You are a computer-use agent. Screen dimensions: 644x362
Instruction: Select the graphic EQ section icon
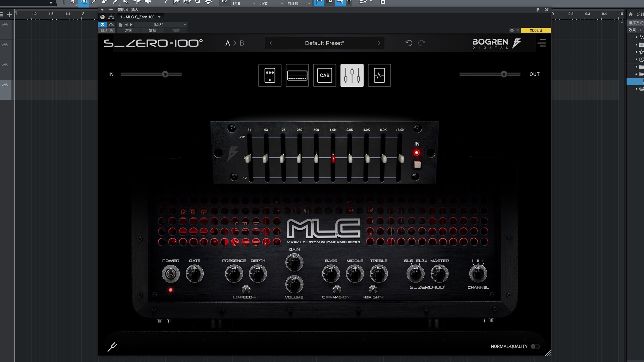(352, 75)
